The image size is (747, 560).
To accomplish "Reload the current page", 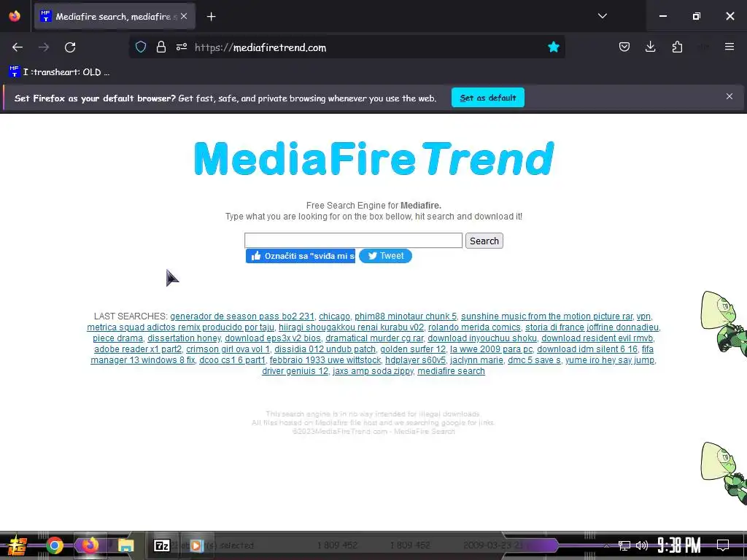I will pos(70,47).
